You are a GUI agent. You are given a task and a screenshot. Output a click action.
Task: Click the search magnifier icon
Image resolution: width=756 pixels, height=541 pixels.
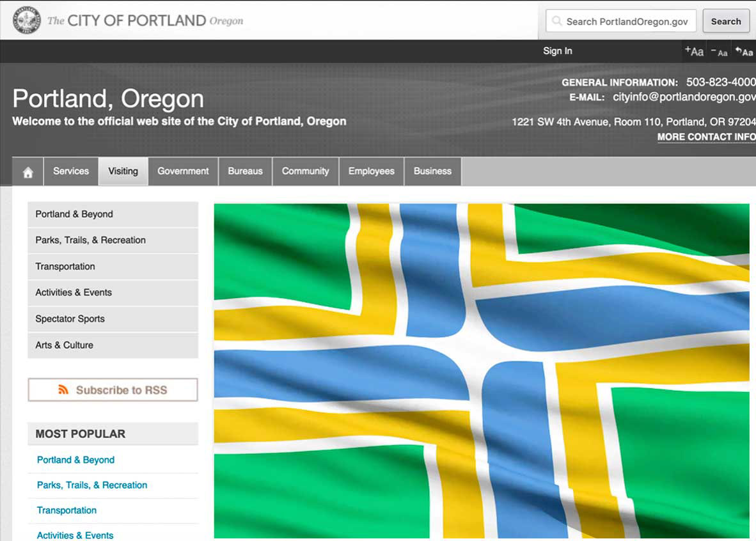[557, 21]
